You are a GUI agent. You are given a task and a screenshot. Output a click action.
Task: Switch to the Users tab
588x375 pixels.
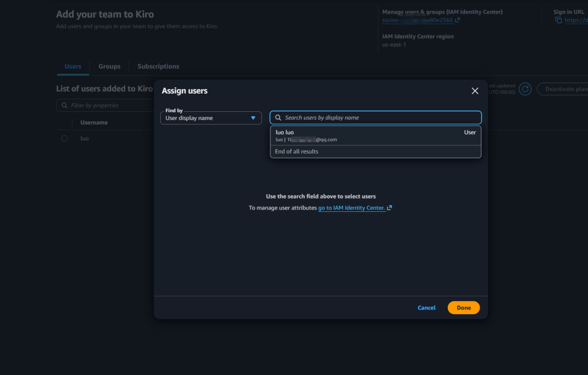(73, 66)
